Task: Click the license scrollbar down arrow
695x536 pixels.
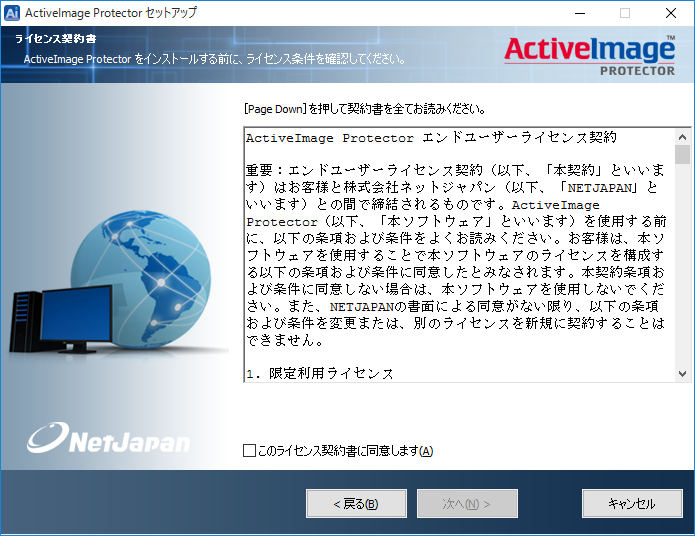Action: coord(682,373)
